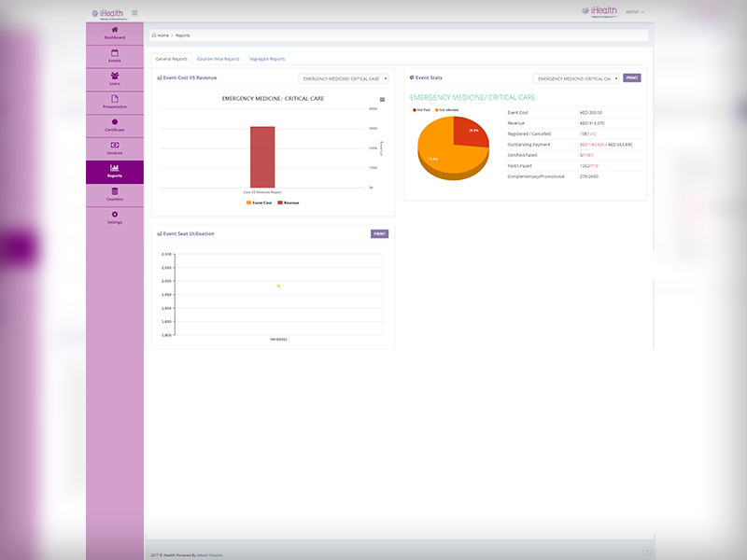Screen dimensions: 747x560
Task: Click the Home breadcrumb link
Action: pos(161,35)
